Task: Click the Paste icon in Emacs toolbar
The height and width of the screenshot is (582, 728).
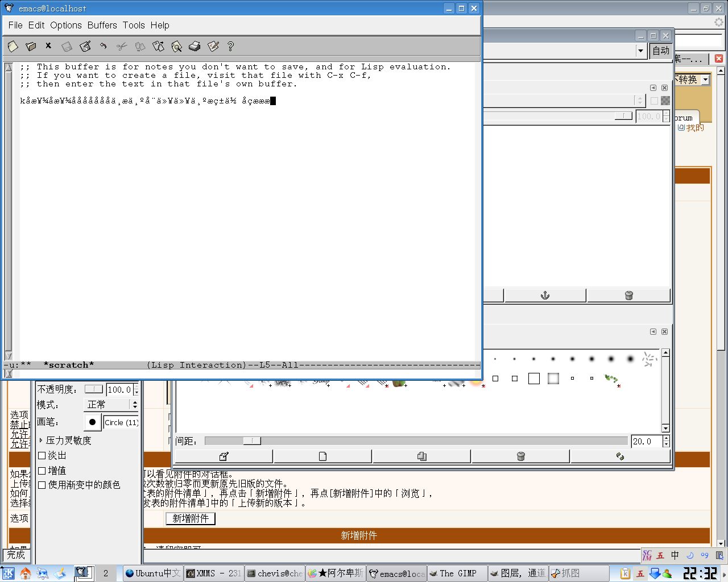Action: [x=158, y=46]
